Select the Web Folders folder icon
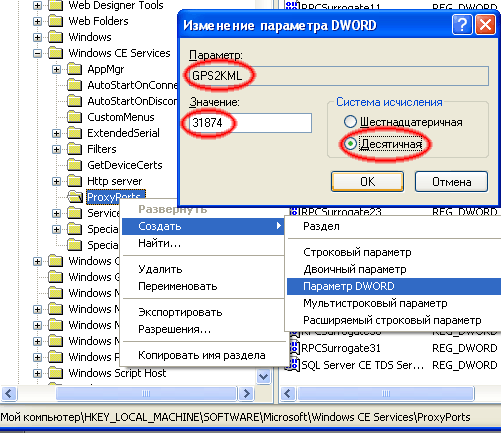 55,21
